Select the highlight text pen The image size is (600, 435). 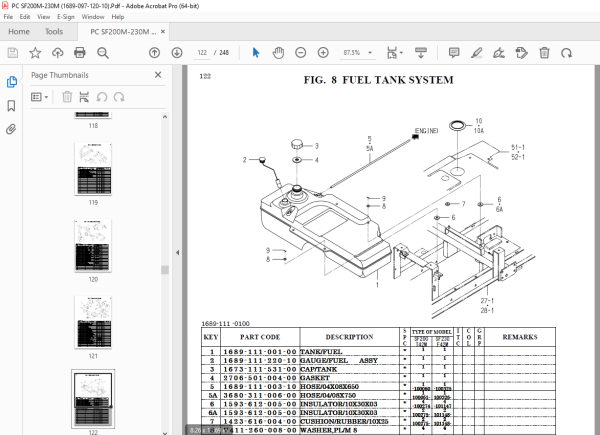[x=476, y=53]
